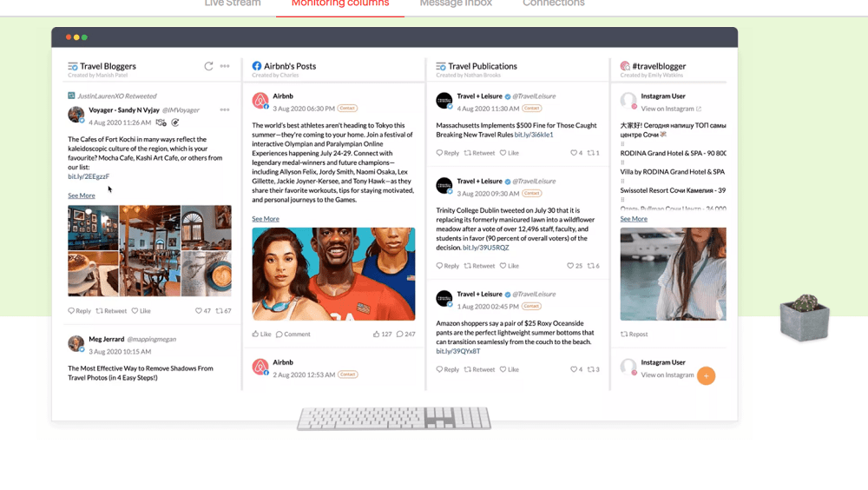The height and width of the screenshot is (490, 868).
Task: Open the Instagram yacht photo
Action: (674, 274)
